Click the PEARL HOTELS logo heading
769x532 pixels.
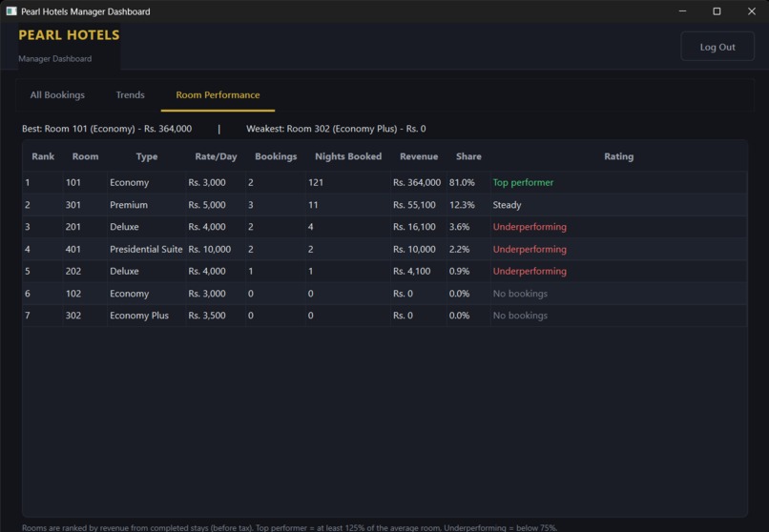pyautogui.click(x=69, y=35)
